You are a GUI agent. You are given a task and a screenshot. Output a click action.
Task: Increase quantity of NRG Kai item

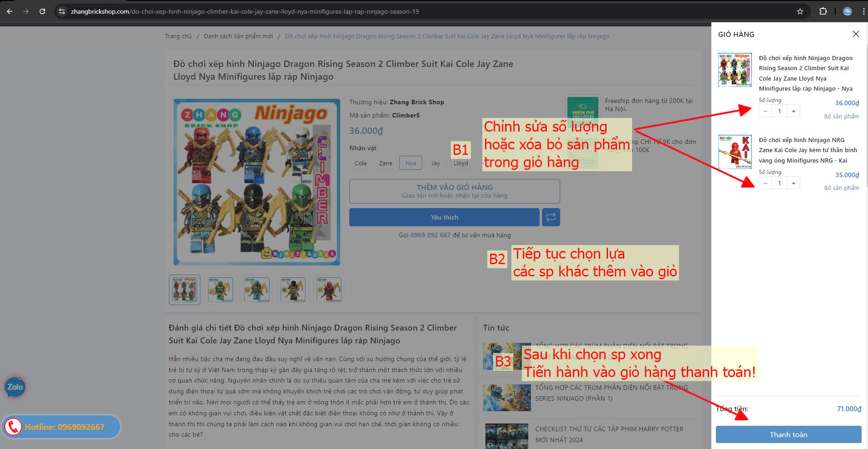[793, 183]
